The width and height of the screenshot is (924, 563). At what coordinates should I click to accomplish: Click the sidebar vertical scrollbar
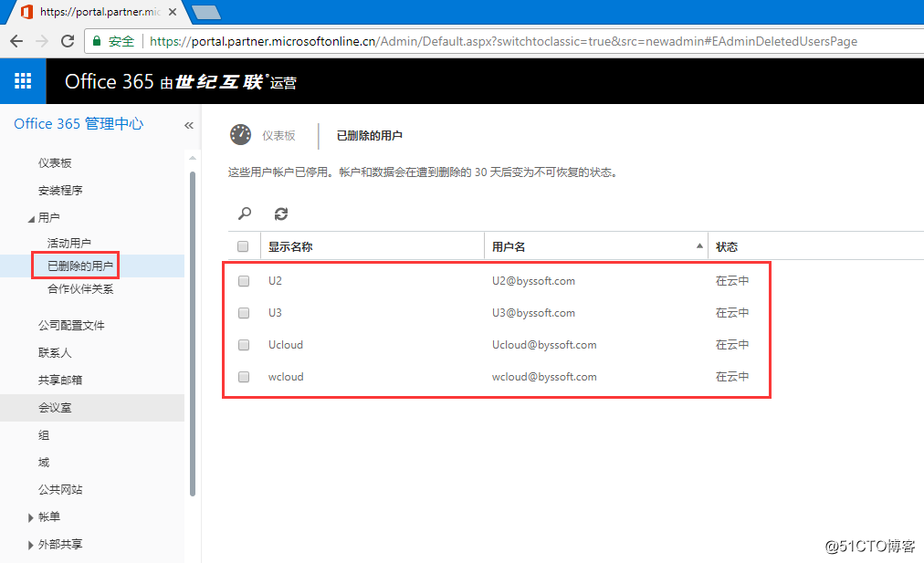click(x=193, y=333)
